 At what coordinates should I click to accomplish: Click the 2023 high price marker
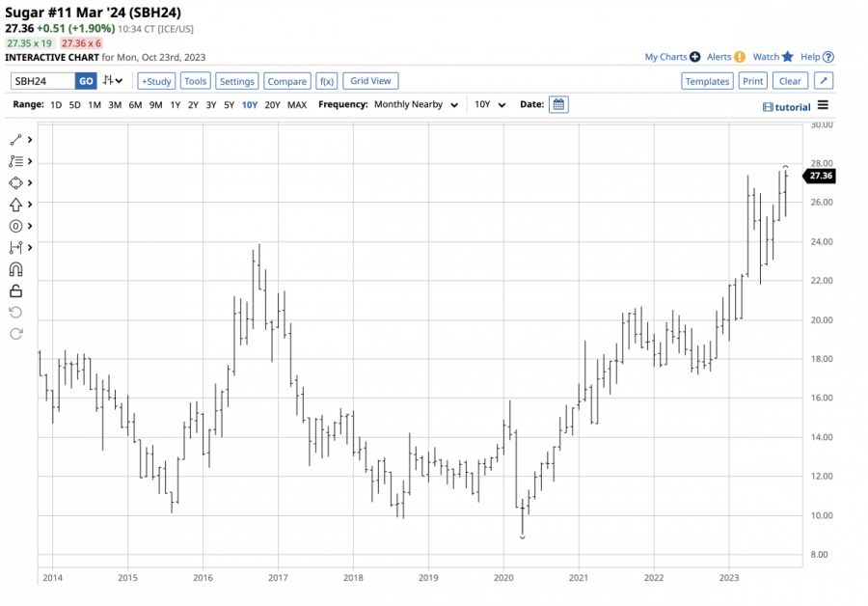coord(785,167)
